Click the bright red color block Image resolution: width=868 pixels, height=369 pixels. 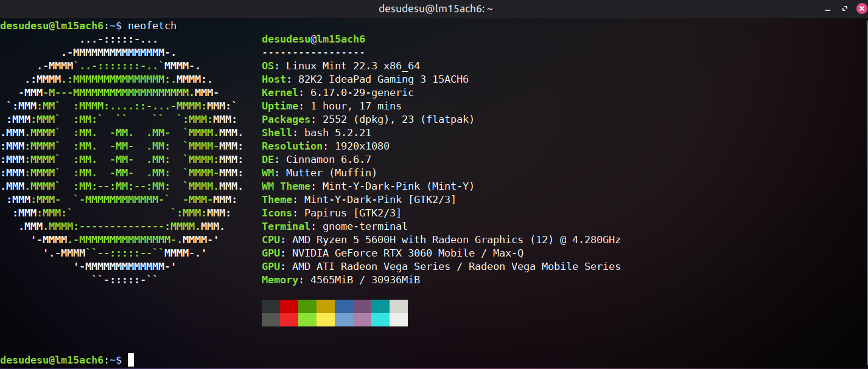point(289,320)
